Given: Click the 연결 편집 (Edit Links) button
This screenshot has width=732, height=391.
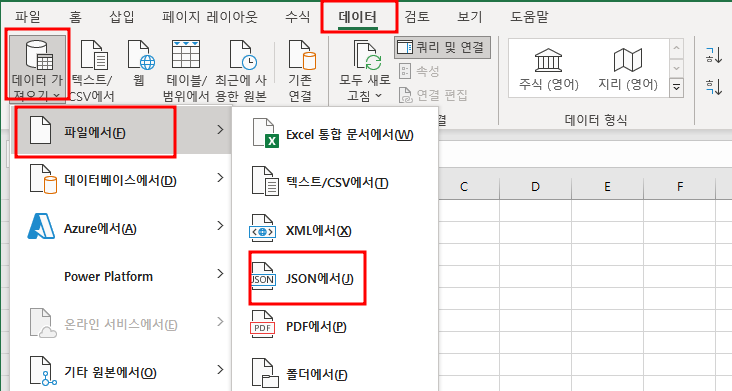Looking at the screenshot, I should point(433,95).
